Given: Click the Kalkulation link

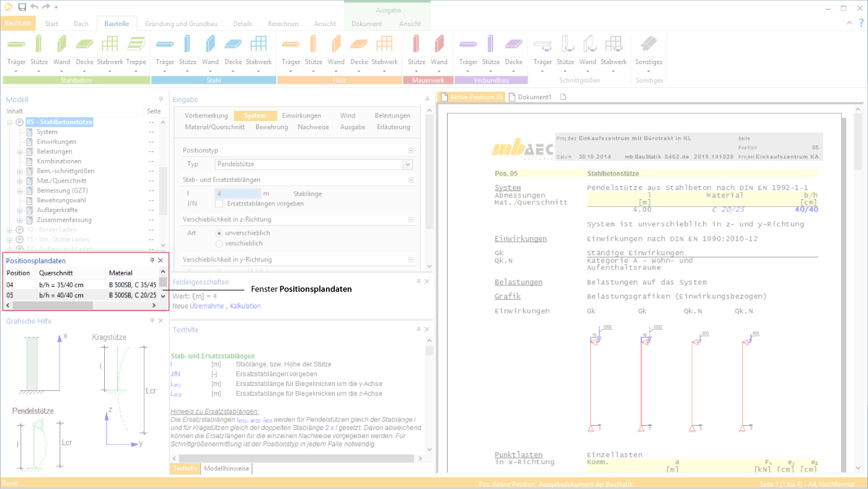Looking at the screenshot, I should (x=246, y=306).
